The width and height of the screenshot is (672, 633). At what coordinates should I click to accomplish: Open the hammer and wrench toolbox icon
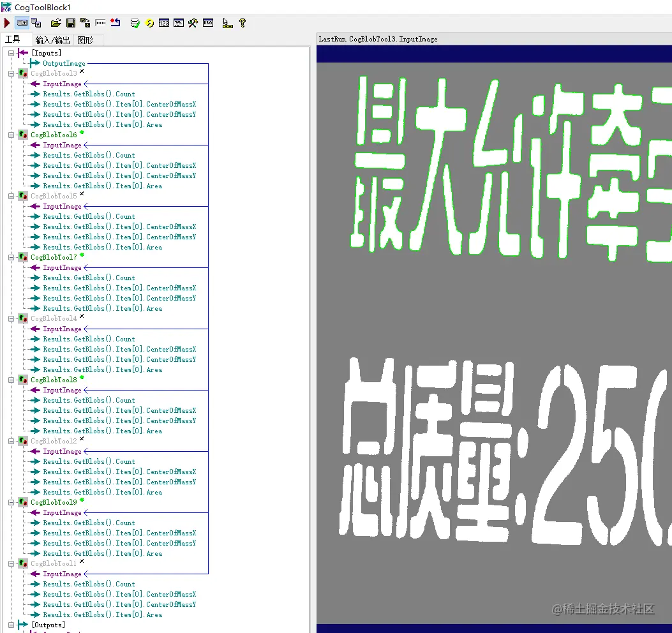(x=193, y=23)
